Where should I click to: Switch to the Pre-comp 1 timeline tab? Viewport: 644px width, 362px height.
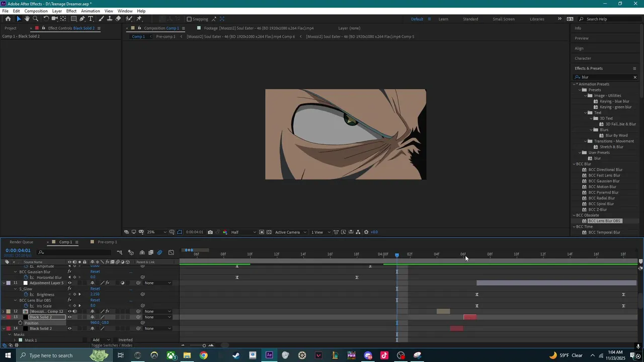pyautogui.click(x=107, y=242)
